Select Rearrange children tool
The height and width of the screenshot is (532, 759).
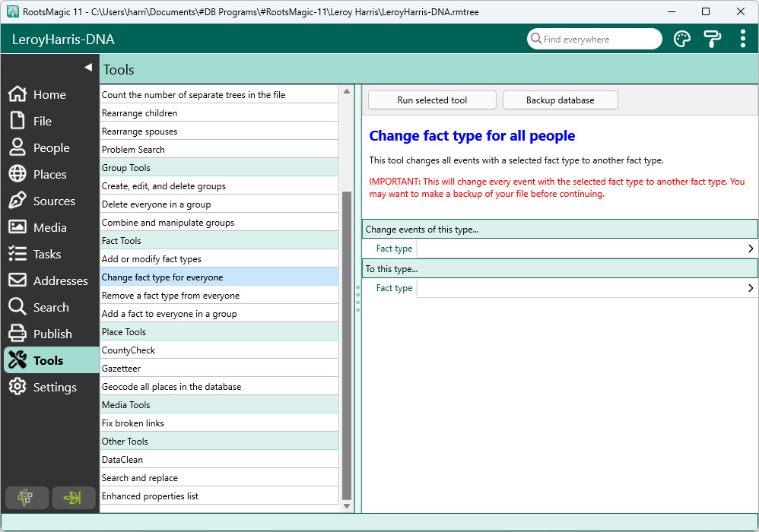[x=219, y=113]
